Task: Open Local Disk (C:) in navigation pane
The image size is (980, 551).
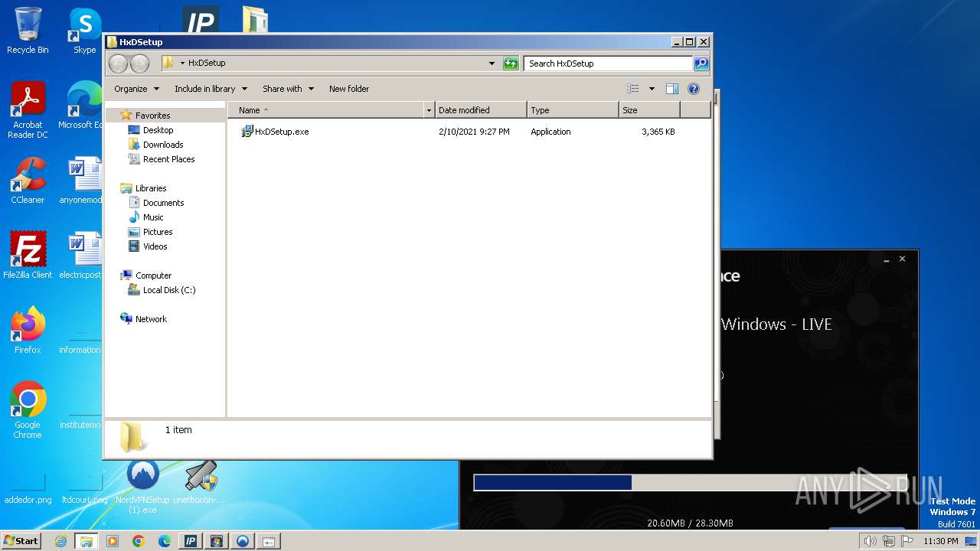Action: pyautogui.click(x=168, y=290)
